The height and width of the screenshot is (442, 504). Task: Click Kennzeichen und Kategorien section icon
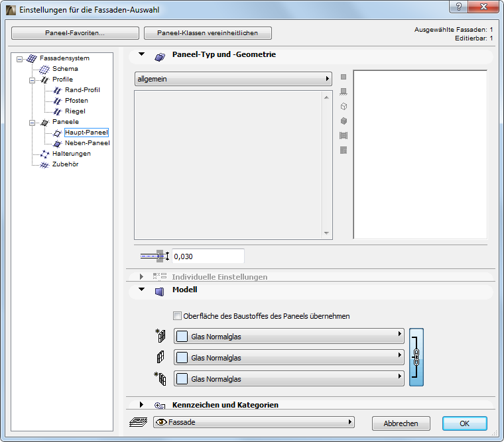pos(160,406)
